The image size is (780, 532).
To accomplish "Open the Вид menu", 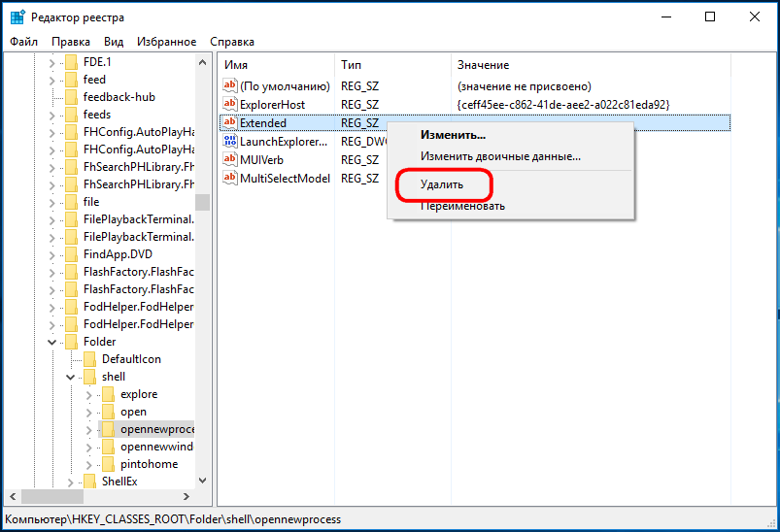I will [114, 42].
